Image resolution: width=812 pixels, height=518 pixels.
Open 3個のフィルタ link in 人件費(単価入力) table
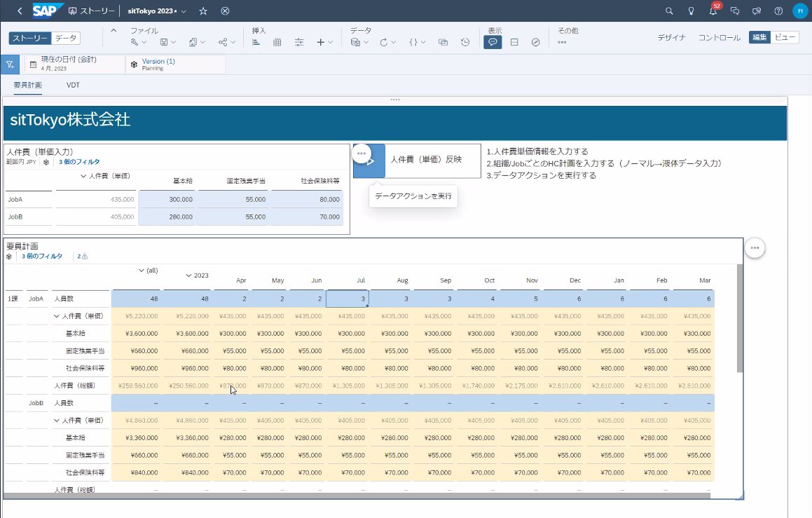pyautogui.click(x=79, y=162)
